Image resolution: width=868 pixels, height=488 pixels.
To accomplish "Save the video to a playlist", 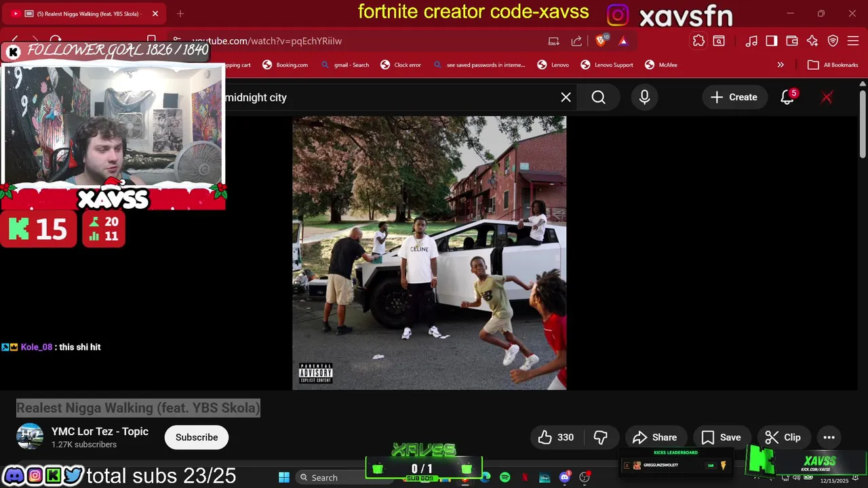I will coord(721,437).
